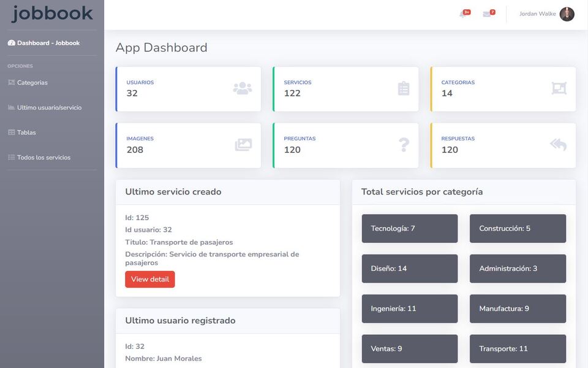Image resolution: width=588 pixels, height=368 pixels.
Task: Select the Transporte: 11 category tile
Action: 518,348
